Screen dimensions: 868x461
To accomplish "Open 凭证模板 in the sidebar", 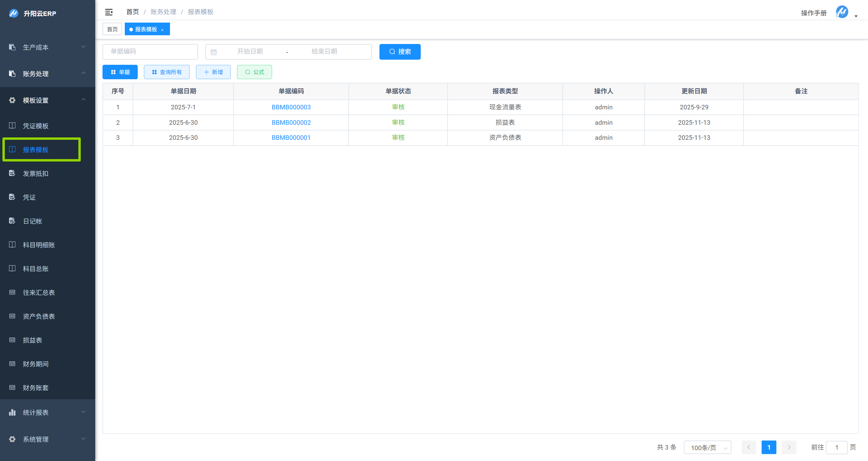I will coord(35,126).
